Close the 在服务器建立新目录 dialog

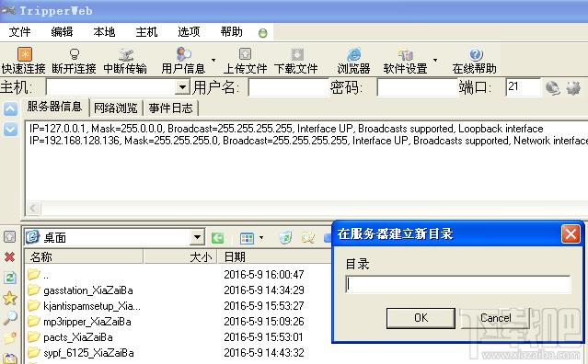coord(571,234)
